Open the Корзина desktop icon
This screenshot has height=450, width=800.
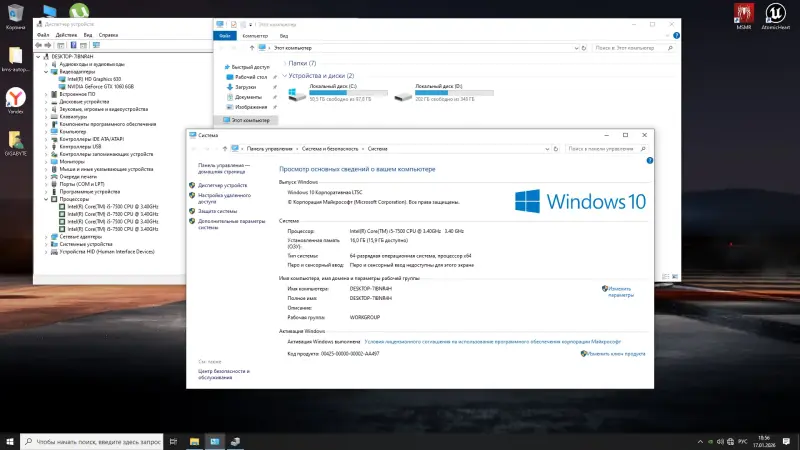tap(15, 14)
